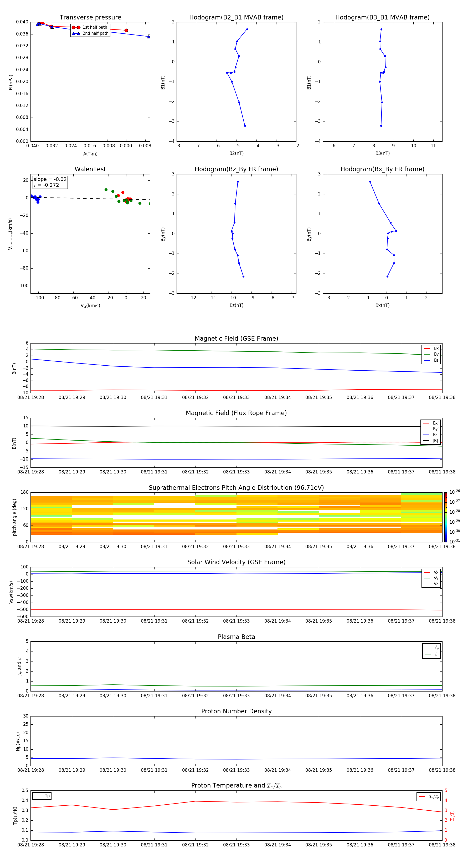
Task: Click the "Tp(10^6K)" y-axis label
Action: (x=15, y=815)
